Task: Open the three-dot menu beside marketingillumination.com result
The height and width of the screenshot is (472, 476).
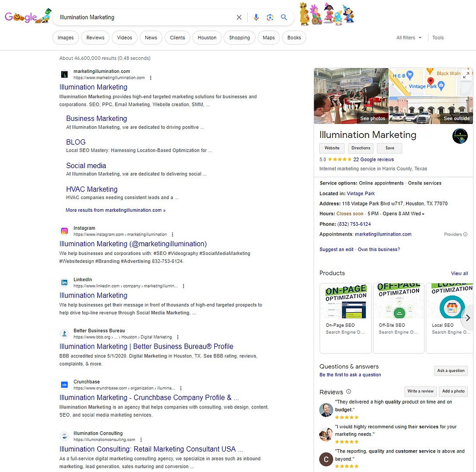Action: tap(151, 78)
